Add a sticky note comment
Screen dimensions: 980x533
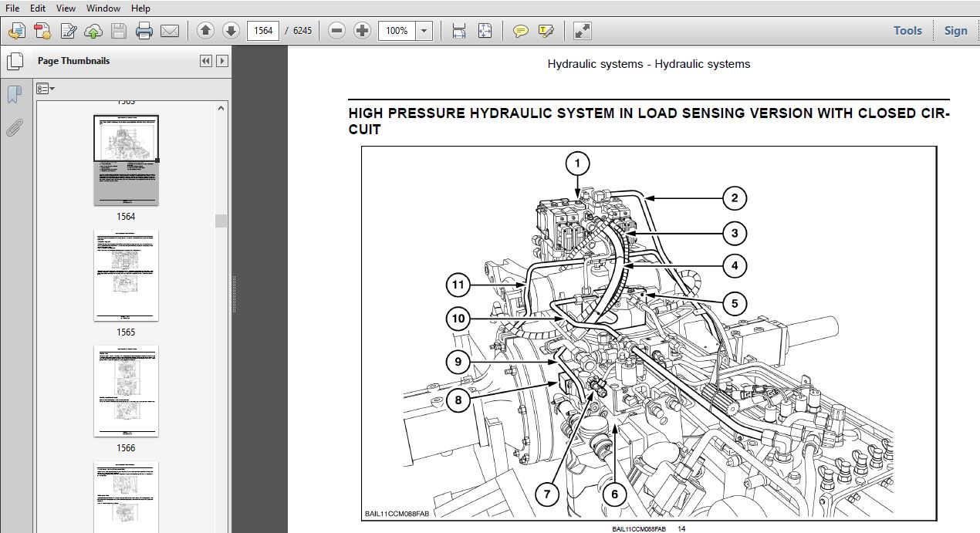[521, 31]
